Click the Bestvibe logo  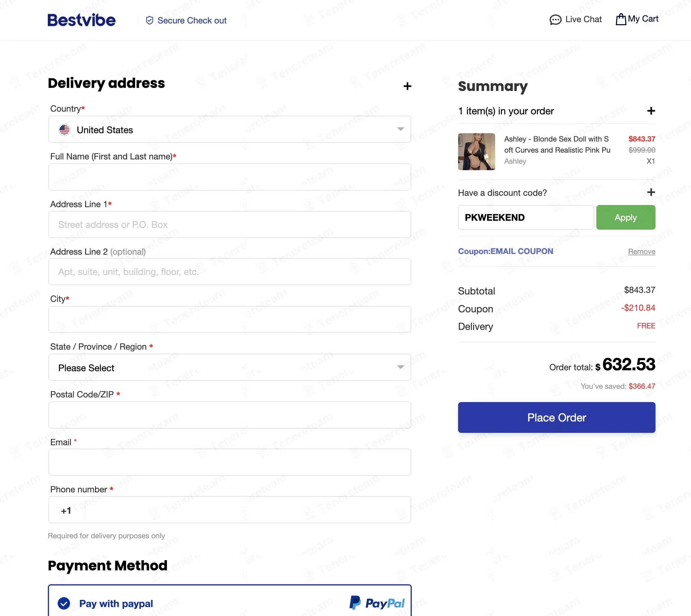(x=81, y=20)
